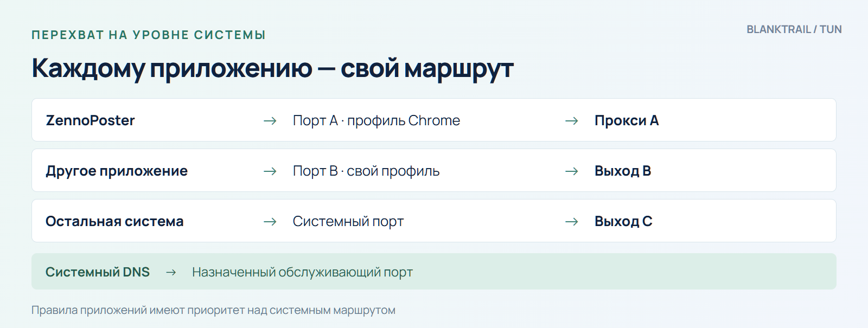
Task: Click the arrow after 'Остальная система'
Action: (270, 222)
